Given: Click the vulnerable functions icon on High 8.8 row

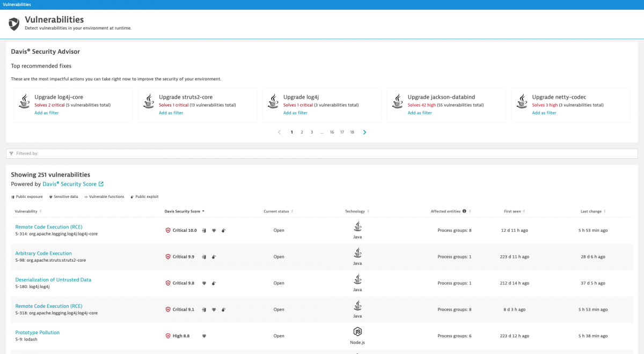Looking at the screenshot, I should tap(204, 335).
